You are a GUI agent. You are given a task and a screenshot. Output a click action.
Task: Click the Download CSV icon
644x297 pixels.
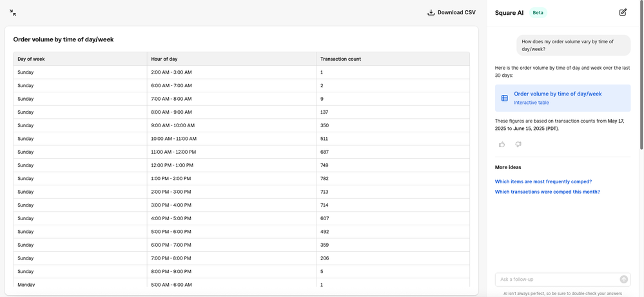pos(431,12)
